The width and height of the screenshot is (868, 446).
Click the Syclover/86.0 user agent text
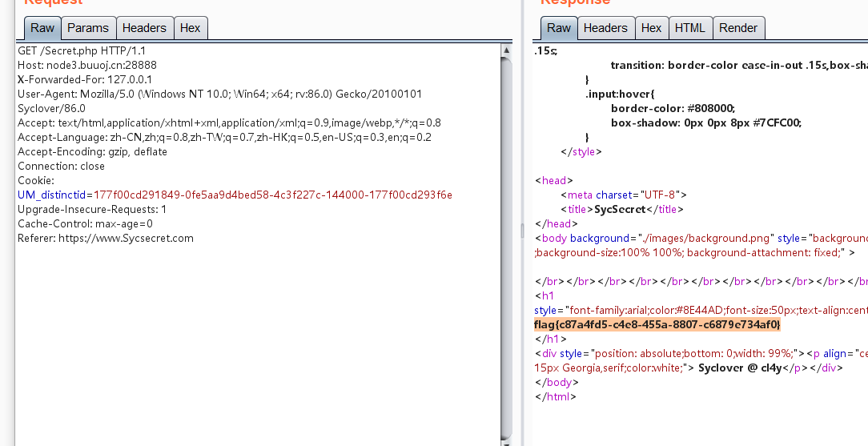point(51,108)
